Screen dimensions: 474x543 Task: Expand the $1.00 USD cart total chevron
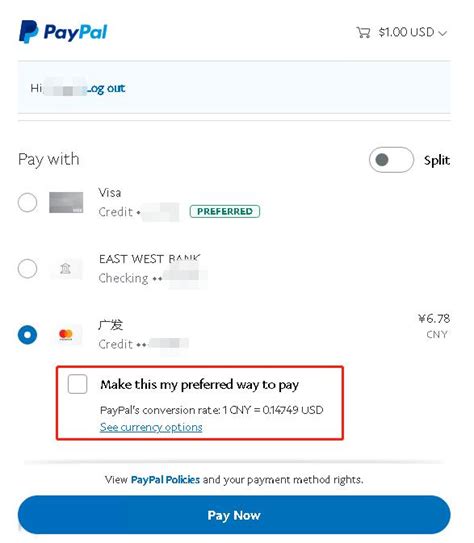click(x=442, y=33)
